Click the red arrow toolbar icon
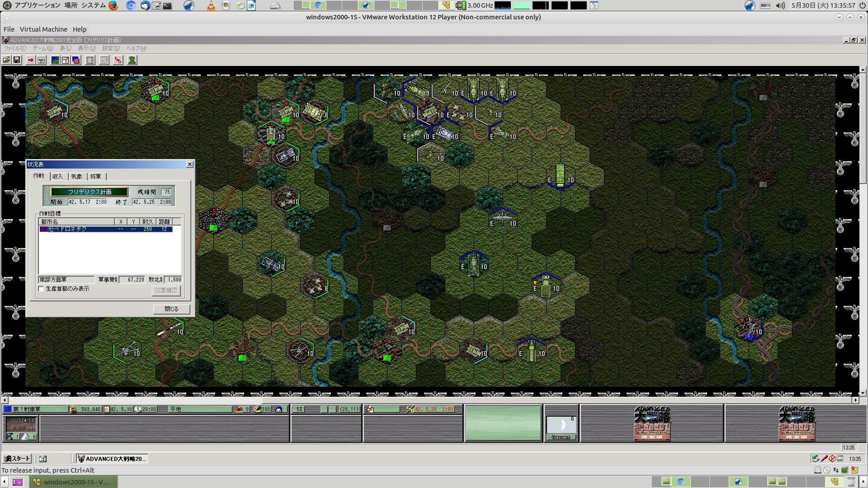Viewport: 868px width, 488px height. tap(30, 60)
